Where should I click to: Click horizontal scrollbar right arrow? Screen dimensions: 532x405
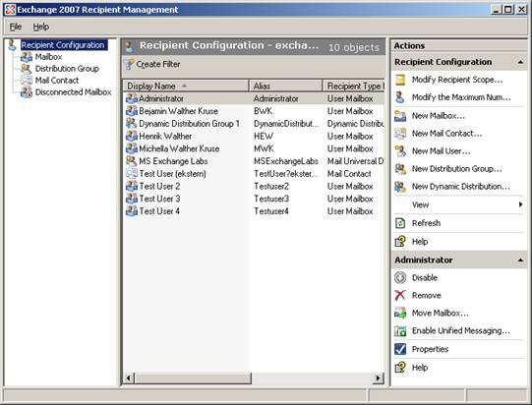click(378, 377)
